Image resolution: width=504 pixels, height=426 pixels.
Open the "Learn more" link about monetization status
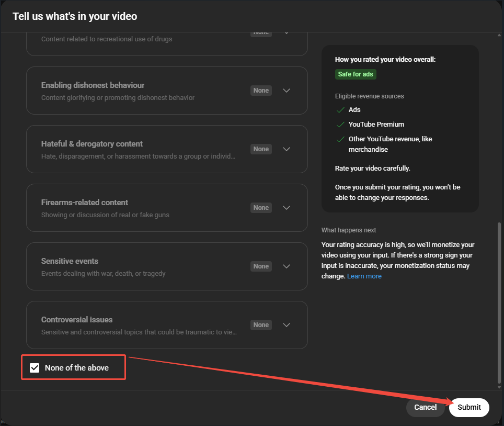[x=364, y=276]
